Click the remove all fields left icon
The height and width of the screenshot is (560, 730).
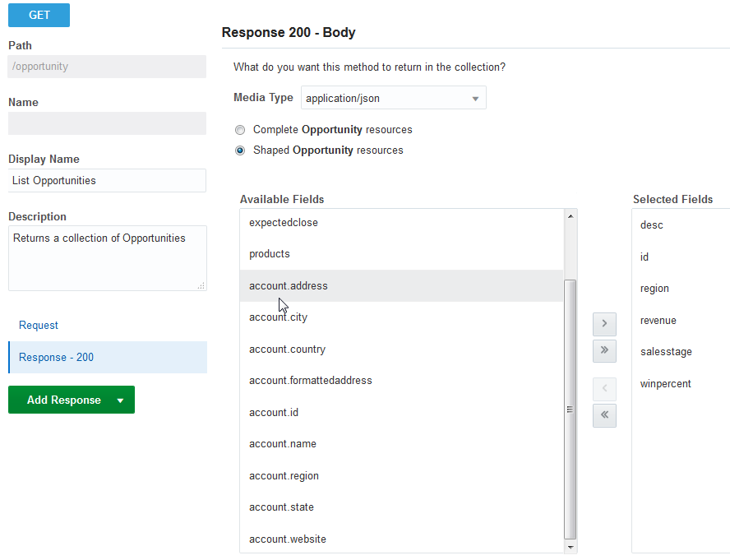(x=604, y=415)
